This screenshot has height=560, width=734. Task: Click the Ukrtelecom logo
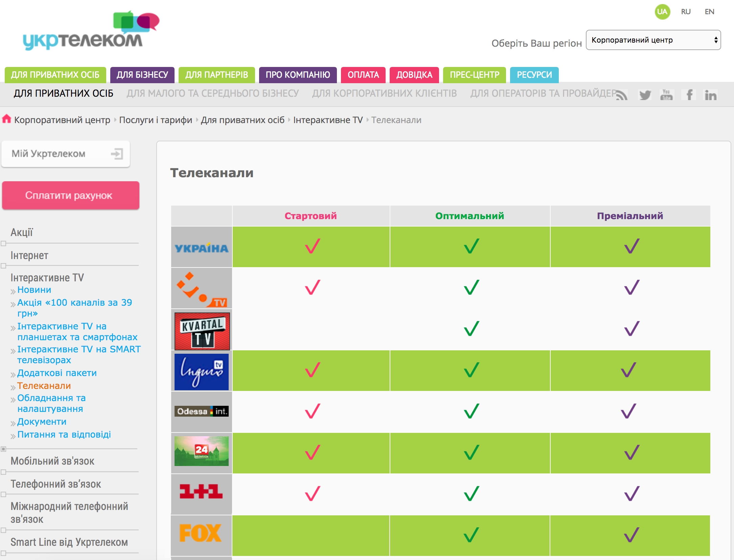pos(91,31)
